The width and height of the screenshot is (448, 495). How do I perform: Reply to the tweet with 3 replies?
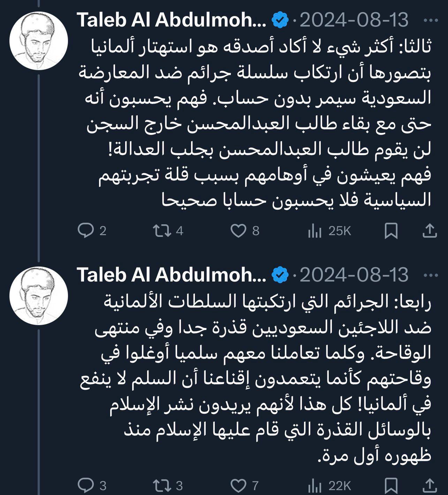(x=85, y=485)
